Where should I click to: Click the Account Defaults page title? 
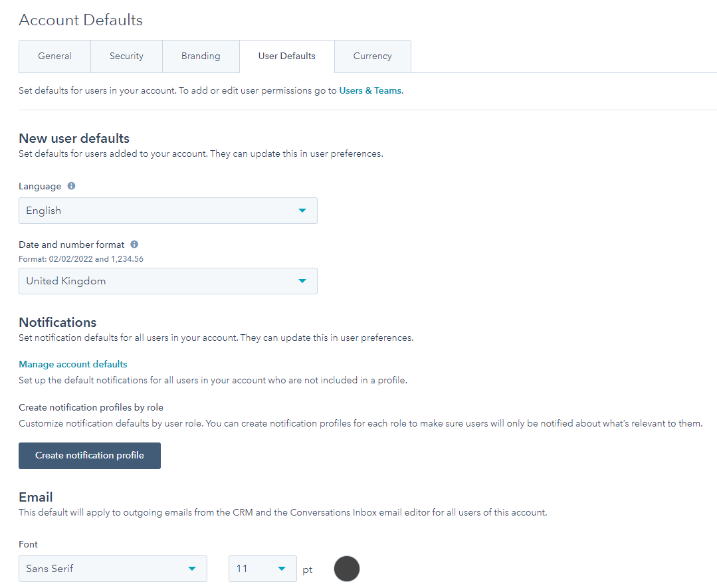tap(80, 20)
